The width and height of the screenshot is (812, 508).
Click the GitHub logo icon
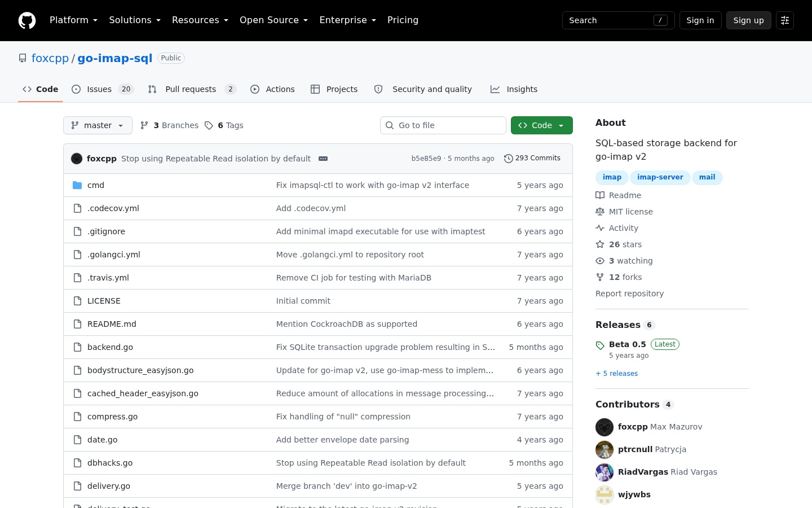click(27, 20)
